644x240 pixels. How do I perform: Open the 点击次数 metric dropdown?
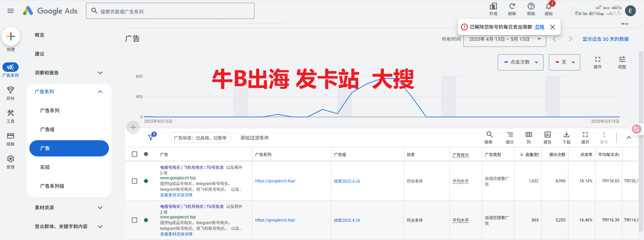[520, 62]
